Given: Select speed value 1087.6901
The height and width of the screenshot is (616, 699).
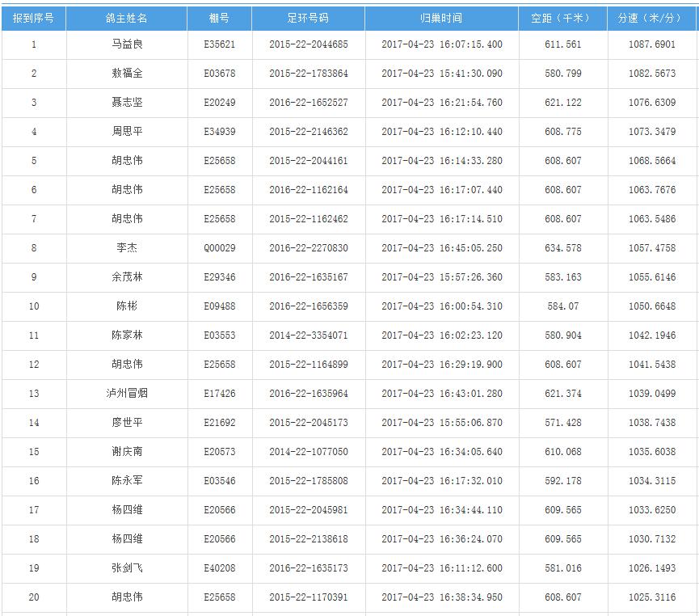Looking at the screenshot, I should (651, 44).
